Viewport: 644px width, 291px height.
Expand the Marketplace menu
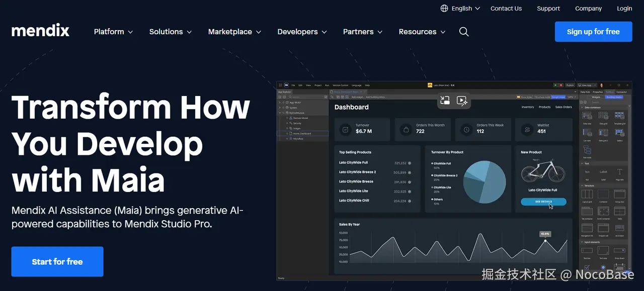[235, 32]
